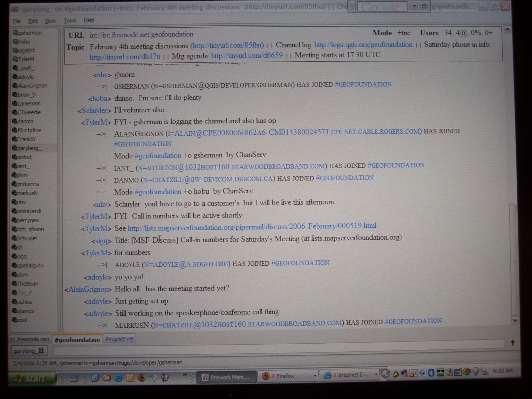Screen dimensions: 532x399
Task: Click the Bluetooth icon in system tray
Action: (431, 373)
